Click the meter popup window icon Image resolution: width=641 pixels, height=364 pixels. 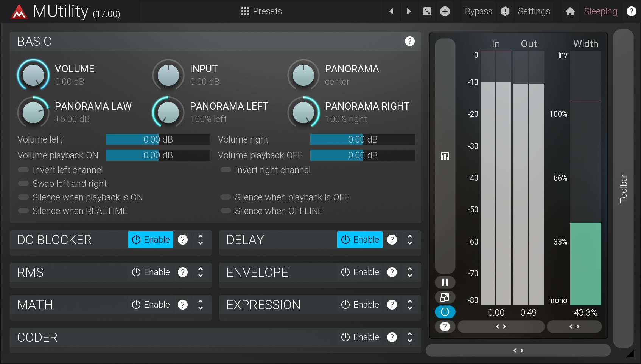click(x=445, y=297)
